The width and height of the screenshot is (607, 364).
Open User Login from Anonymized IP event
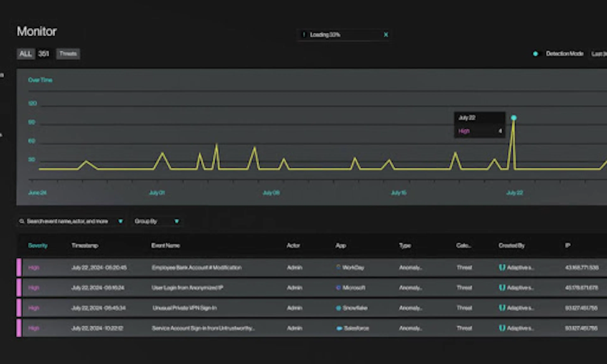pyautogui.click(x=187, y=288)
